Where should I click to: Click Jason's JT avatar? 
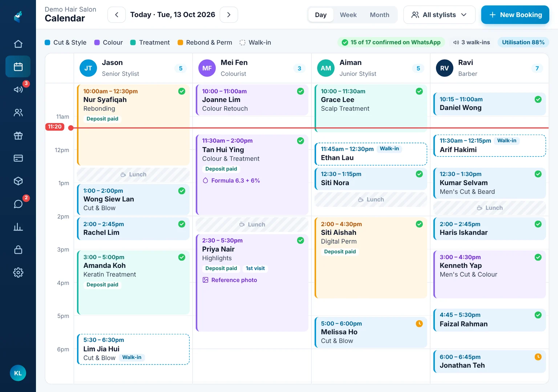(88, 68)
